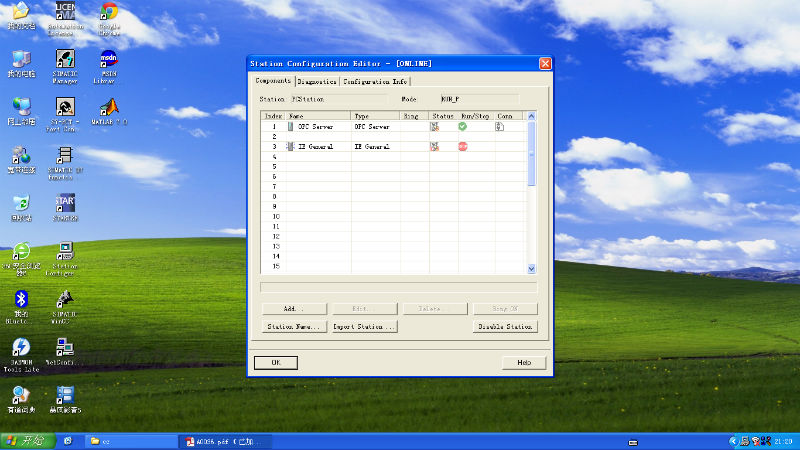The width and height of the screenshot is (800, 450).
Task: Click the Name column header
Action: (x=318, y=116)
